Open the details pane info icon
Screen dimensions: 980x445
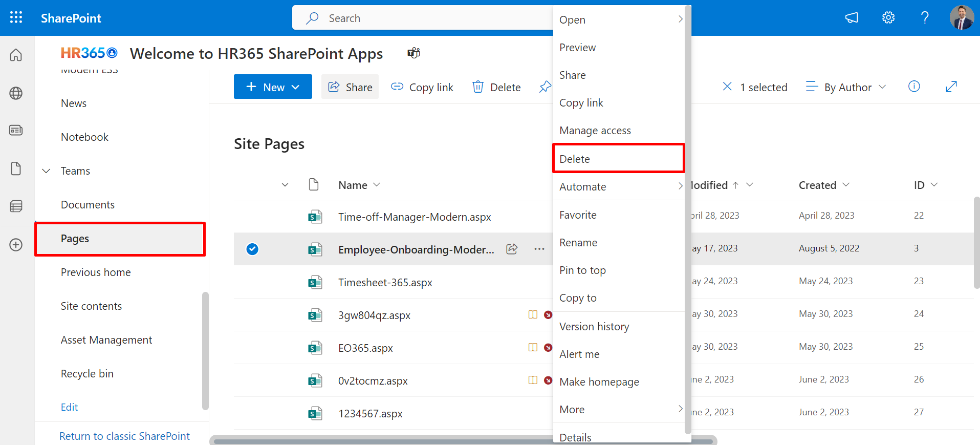click(914, 87)
